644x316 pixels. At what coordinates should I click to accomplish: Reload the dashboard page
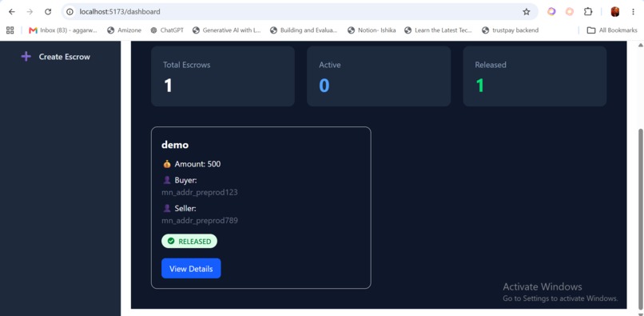pyautogui.click(x=48, y=12)
